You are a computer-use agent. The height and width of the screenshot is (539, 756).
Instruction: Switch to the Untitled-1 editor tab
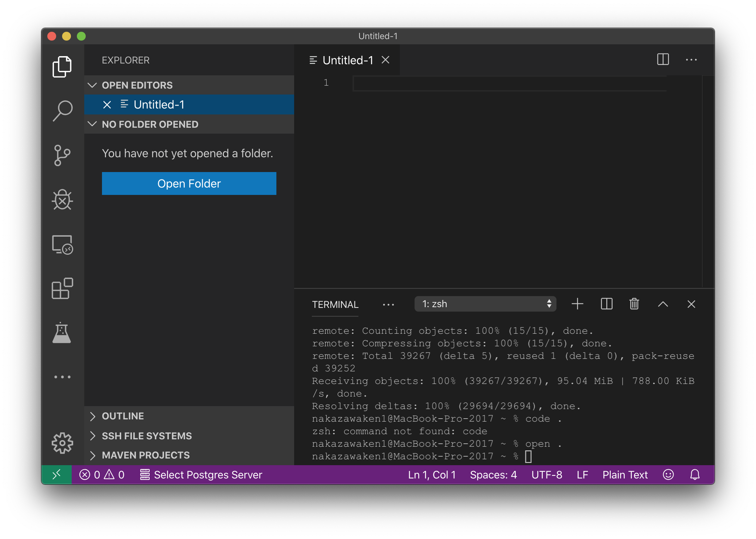point(348,60)
